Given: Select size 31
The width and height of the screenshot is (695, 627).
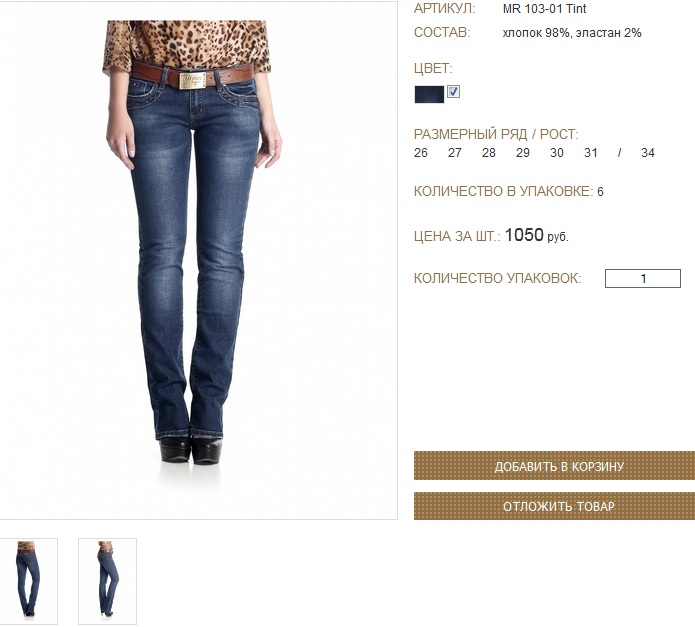Looking at the screenshot, I should [x=591, y=153].
